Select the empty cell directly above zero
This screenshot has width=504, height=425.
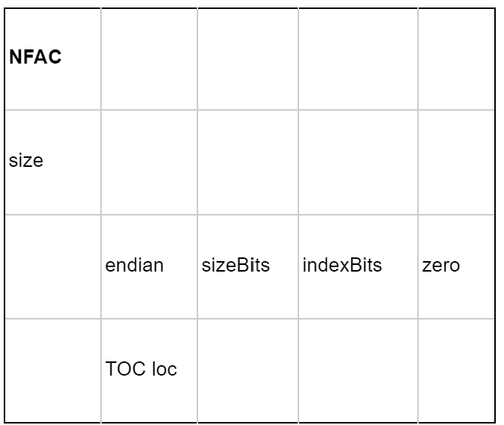click(455, 162)
